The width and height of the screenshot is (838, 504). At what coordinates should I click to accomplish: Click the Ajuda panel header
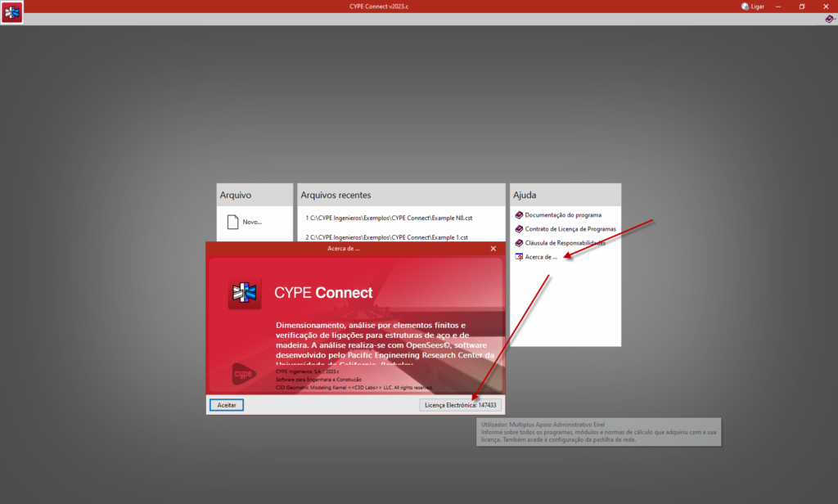coord(565,195)
